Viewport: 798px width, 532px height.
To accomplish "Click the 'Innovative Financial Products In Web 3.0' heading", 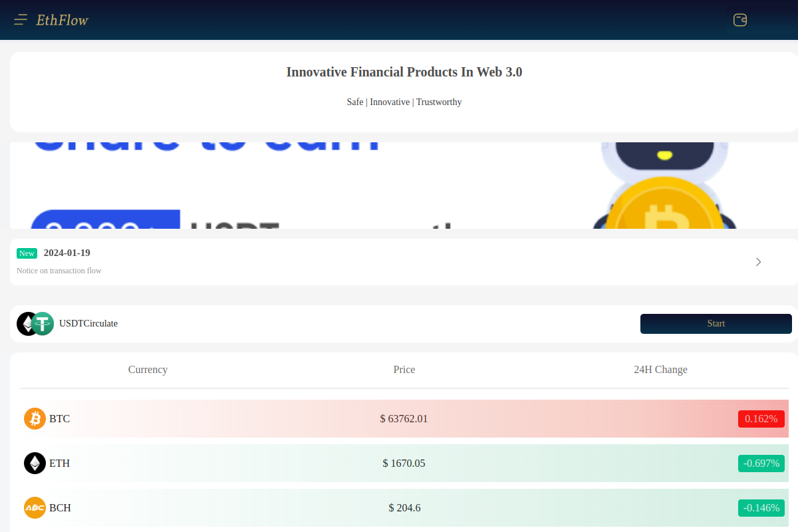I will (404, 72).
